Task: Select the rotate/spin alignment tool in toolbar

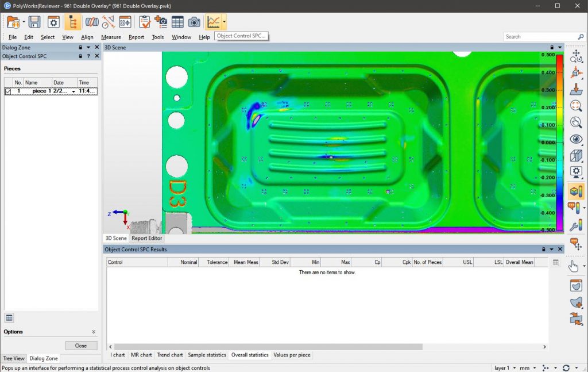Action: pos(91,22)
